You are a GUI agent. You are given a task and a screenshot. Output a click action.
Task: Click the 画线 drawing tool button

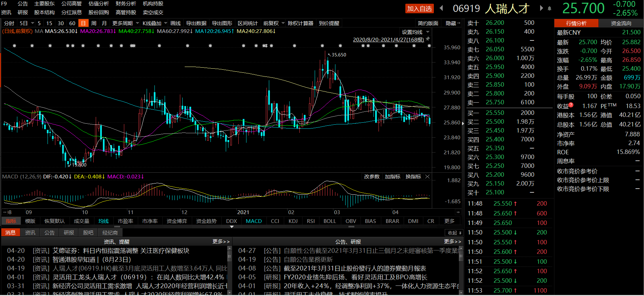coord(176,23)
